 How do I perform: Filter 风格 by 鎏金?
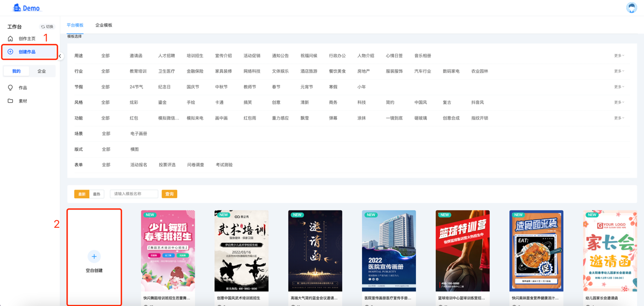click(x=162, y=102)
